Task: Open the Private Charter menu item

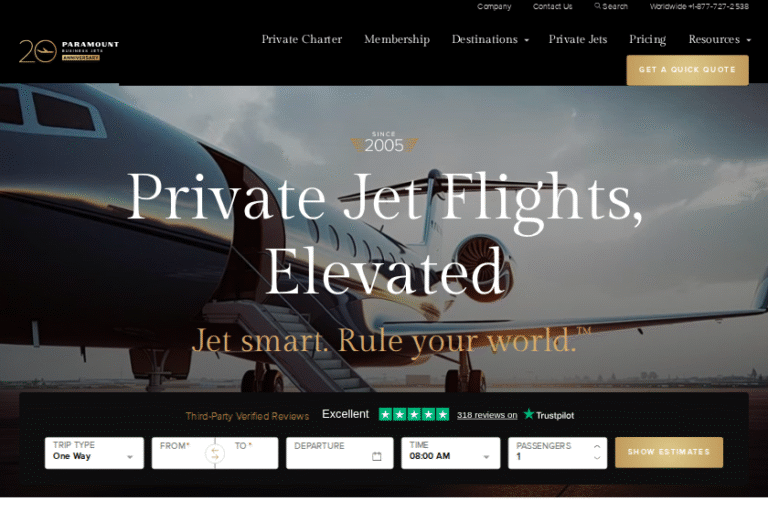Action: [302, 39]
